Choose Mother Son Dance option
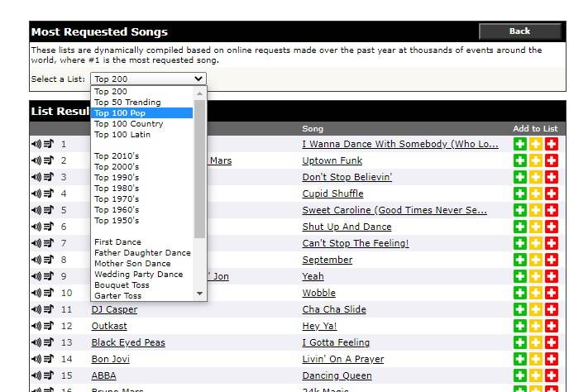The image size is (588, 392). [x=141, y=263]
